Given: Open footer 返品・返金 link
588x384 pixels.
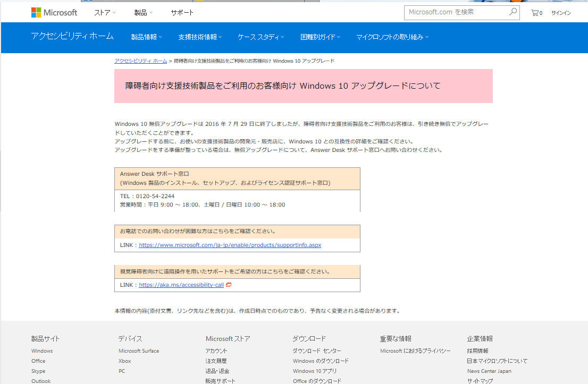Looking at the screenshot, I should (x=217, y=371).
